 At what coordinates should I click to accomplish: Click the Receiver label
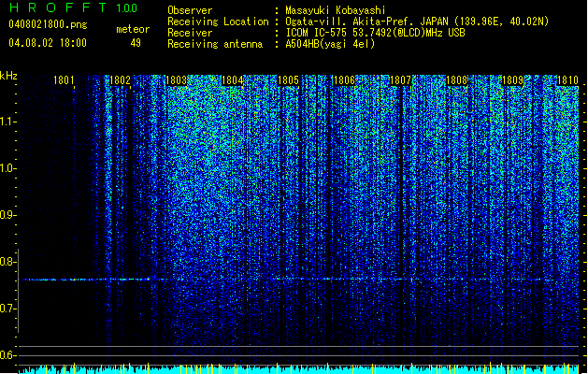pyautogui.click(x=190, y=33)
